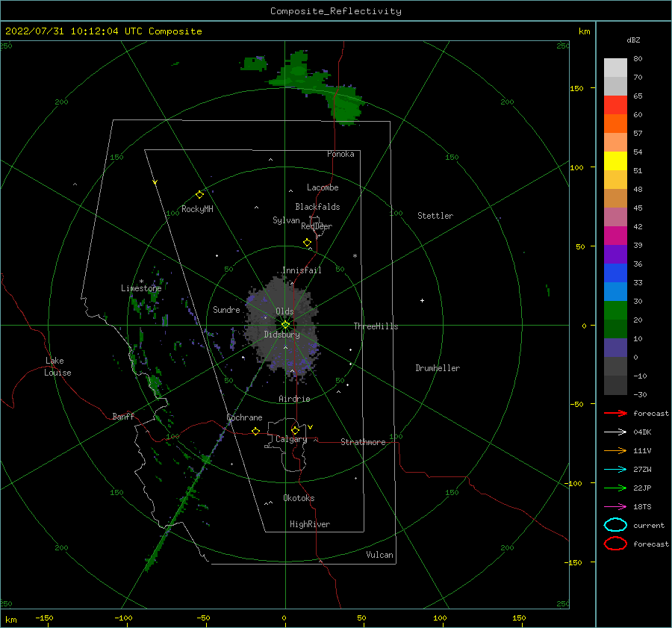Click the dBZ legend heading
The height and width of the screenshot is (628, 672).
[x=633, y=40]
